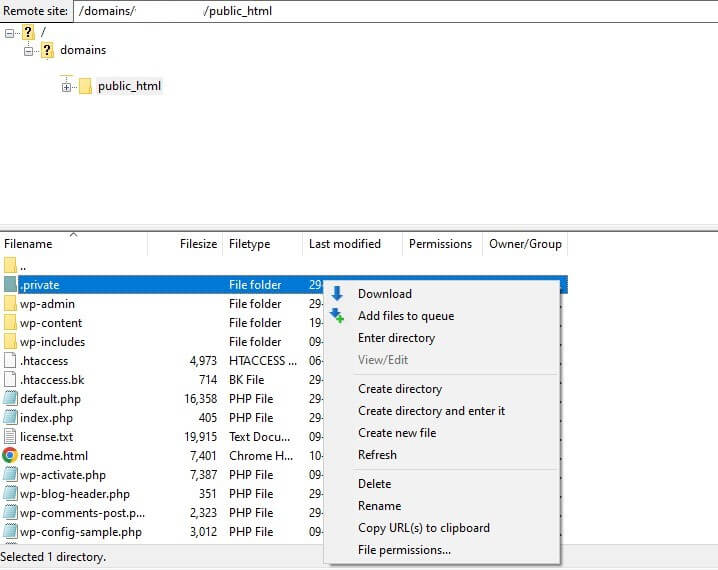The width and height of the screenshot is (718, 570).
Task: Select the public_html tree label
Action: click(129, 86)
